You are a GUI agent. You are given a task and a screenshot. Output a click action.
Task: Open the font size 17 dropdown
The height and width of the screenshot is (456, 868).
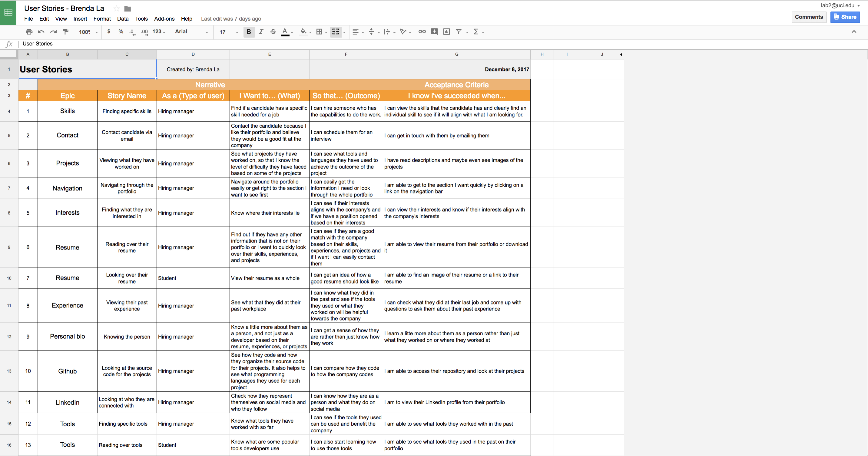[x=228, y=32]
